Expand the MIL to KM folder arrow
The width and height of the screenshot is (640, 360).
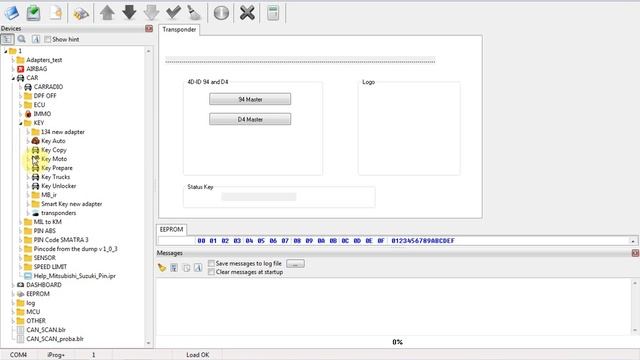click(20, 222)
